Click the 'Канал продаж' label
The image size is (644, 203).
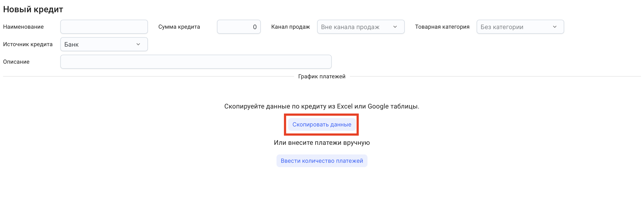pyautogui.click(x=290, y=27)
